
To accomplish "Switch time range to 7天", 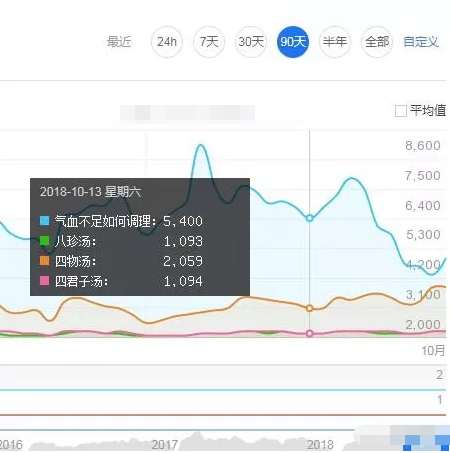I will (209, 42).
